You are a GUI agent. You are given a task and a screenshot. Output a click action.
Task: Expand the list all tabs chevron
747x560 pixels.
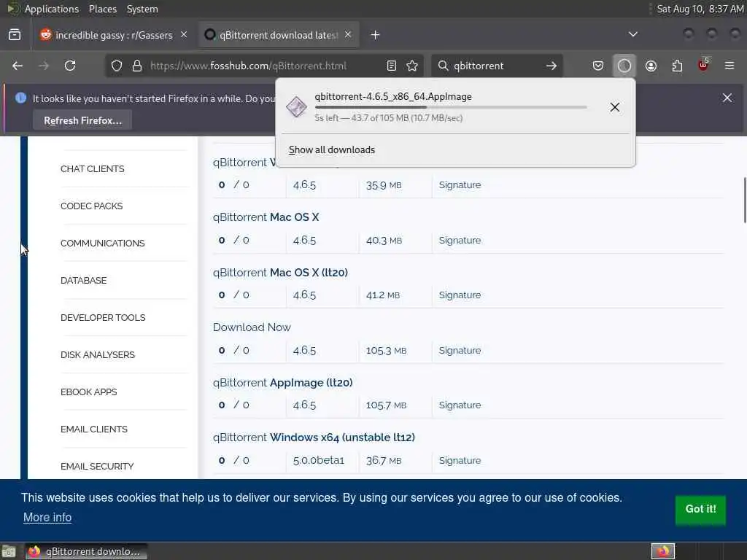tap(632, 34)
